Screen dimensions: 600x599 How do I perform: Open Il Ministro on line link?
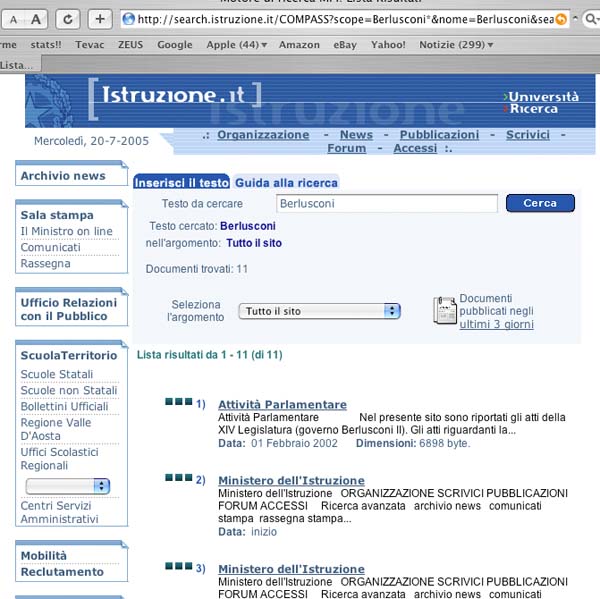(67, 231)
